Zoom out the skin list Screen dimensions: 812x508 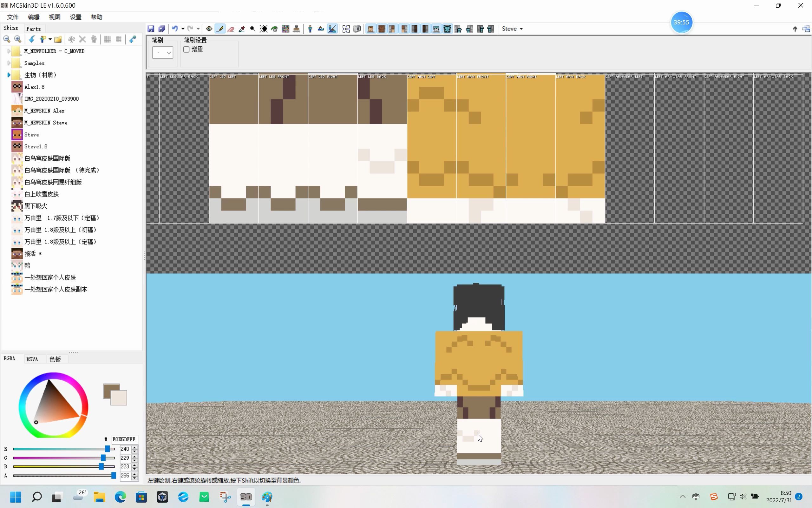7,39
